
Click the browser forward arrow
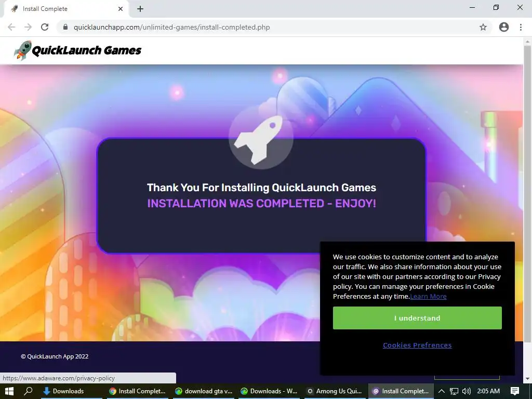pos(28,27)
